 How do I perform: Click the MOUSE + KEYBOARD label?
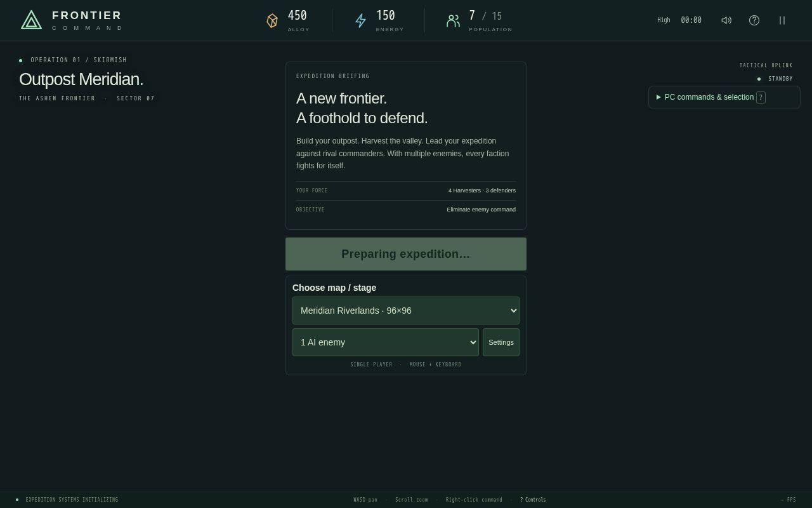[435, 364]
